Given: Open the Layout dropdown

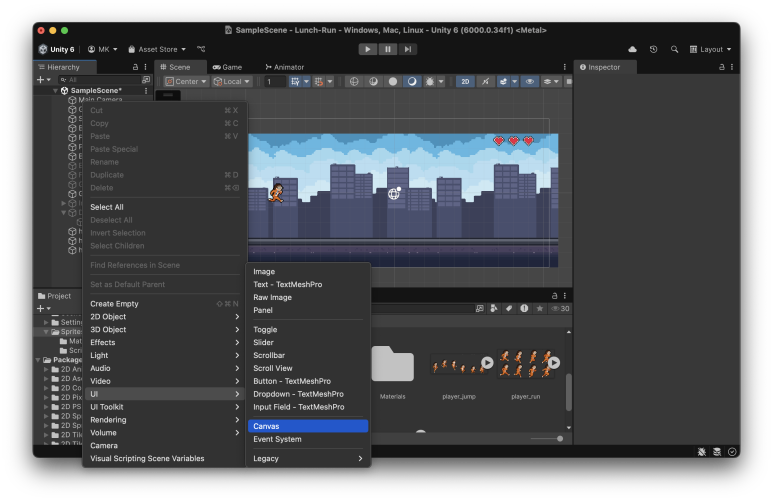Looking at the screenshot, I should [x=710, y=49].
